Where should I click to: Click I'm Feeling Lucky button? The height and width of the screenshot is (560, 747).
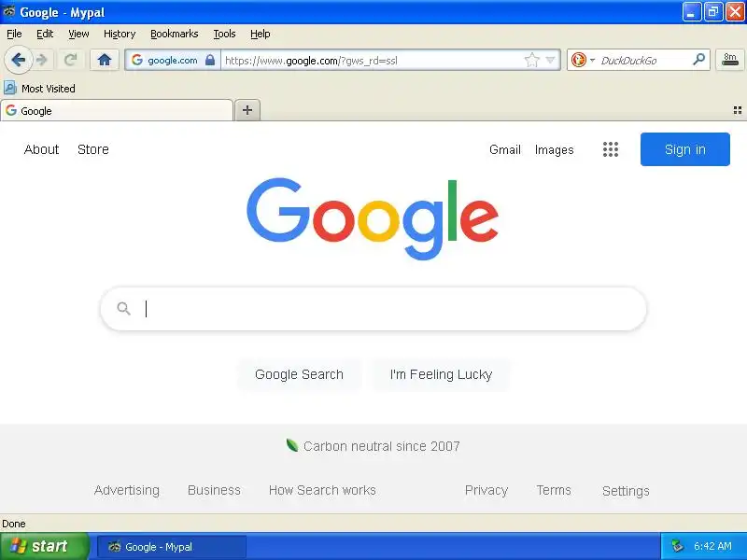pos(441,374)
